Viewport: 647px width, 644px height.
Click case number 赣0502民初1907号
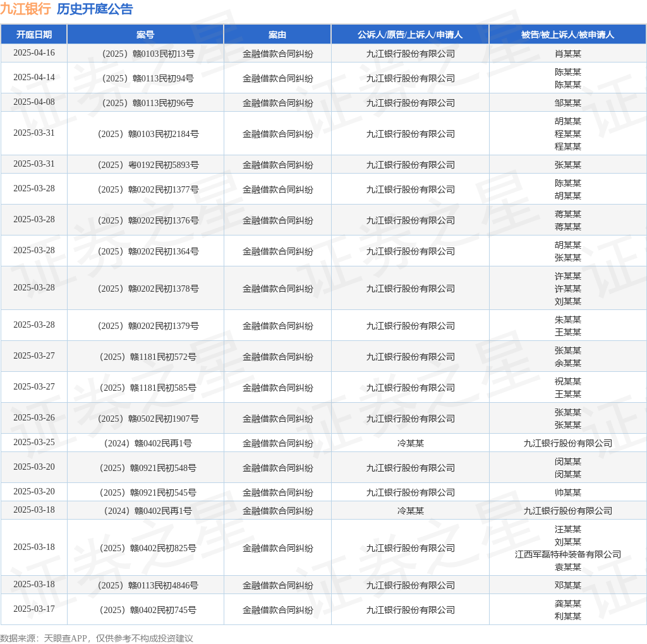point(148,419)
